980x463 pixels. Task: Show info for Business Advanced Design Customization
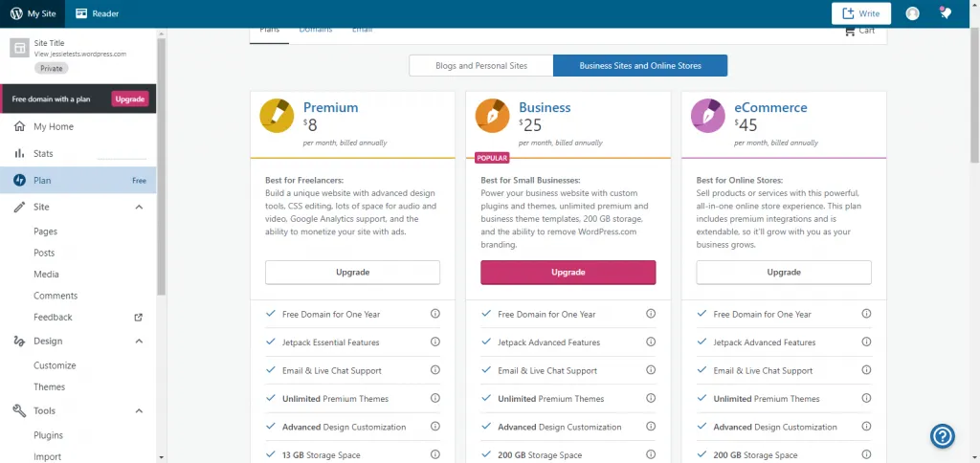coord(651,426)
